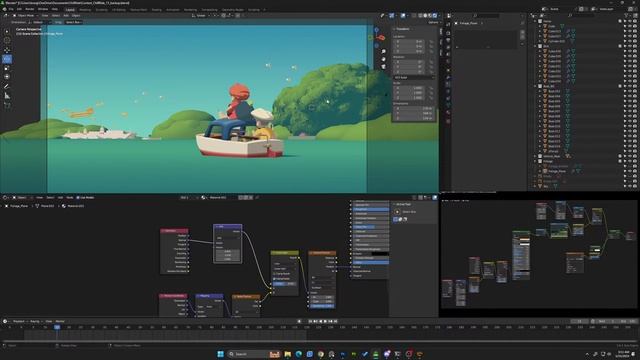This screenshot has width=640, height=360.
Task: Open the viewport shading options arrow
Action: 439,16
